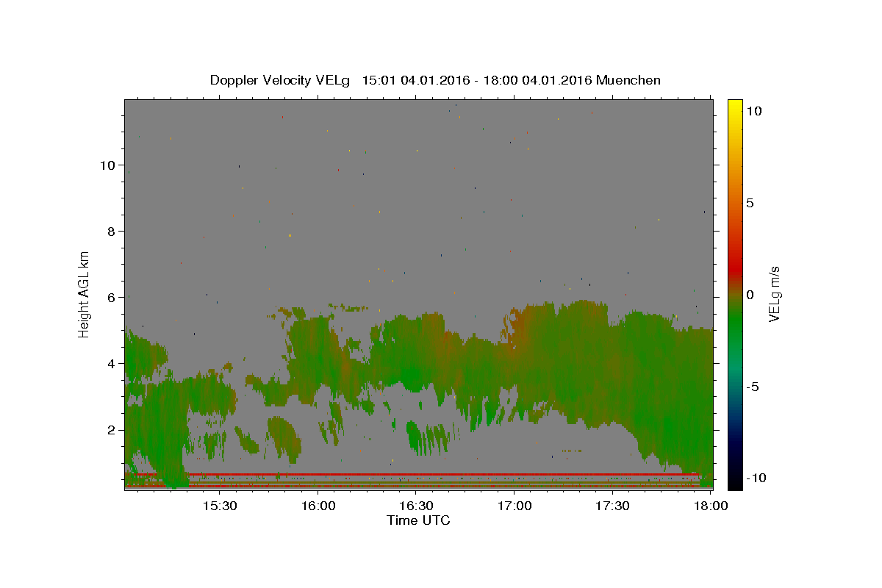Image resolution: width=882 pixels, height=588 pixels.
Task: Click the VELg m/s colorbar title
Action: pos(775,295)
